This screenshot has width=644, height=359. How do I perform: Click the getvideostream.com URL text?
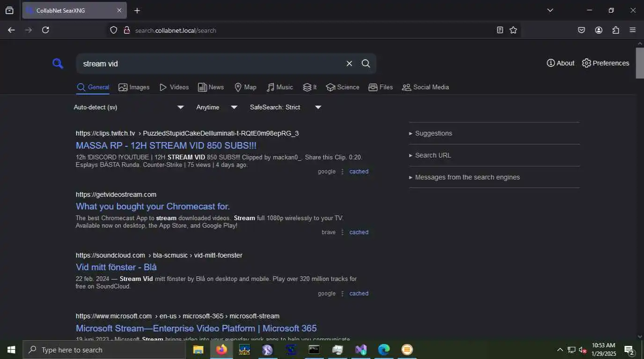coord(116,194)
